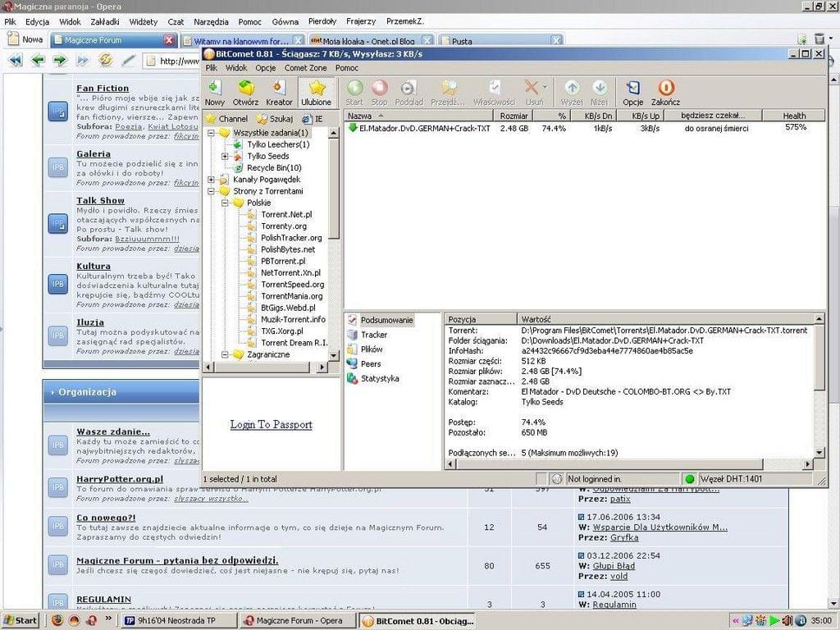
Task: Open the Pierdoły menu in Opera
Action: (x=322, y=22)
